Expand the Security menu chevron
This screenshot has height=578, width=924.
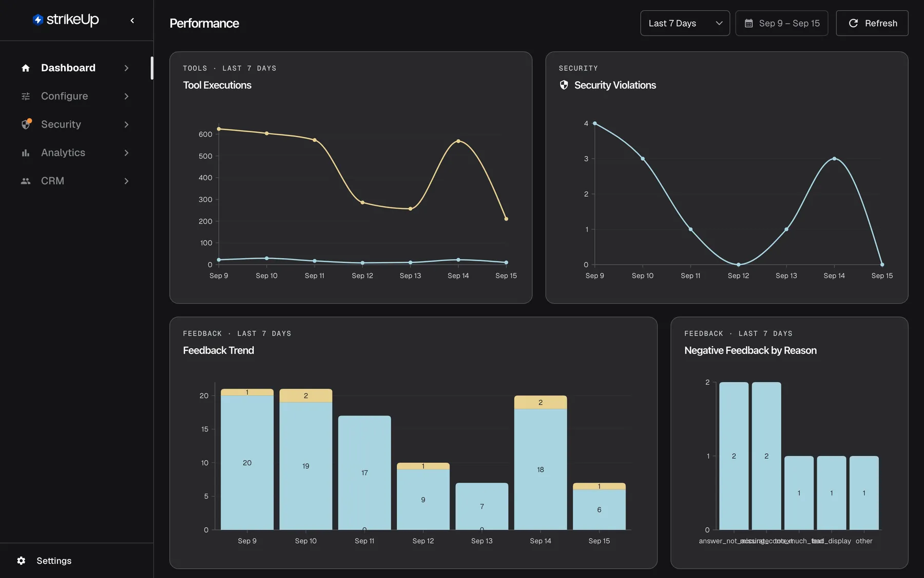tap(126, 124)
